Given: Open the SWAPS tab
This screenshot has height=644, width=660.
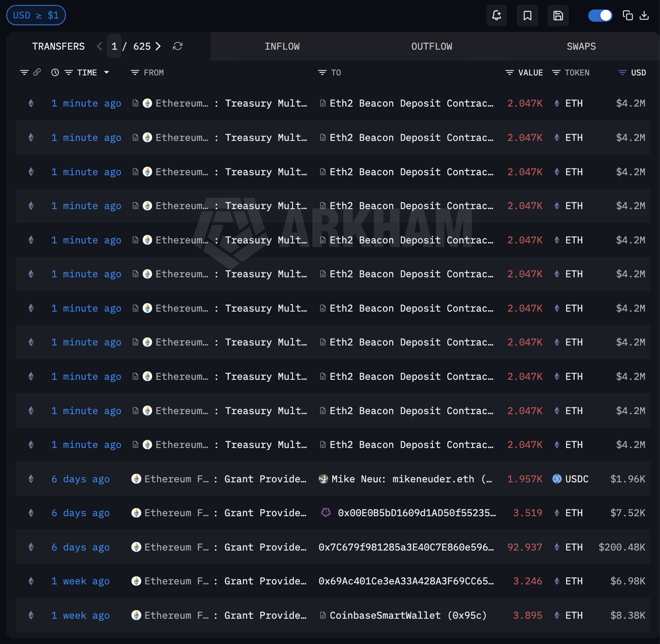Looking at the screenshot, I should point(581,46).
